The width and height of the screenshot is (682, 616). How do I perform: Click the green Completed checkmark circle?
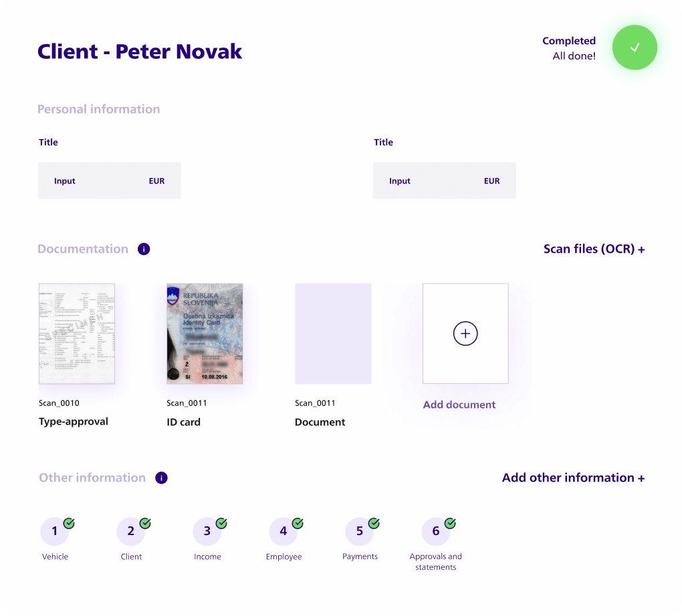click(x=635, y=47)
